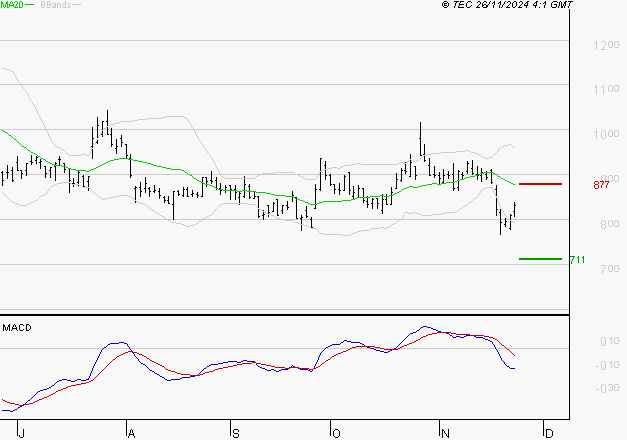Image resolution: width=627 pixels, height=440 pixels.
Task: Click the 1100 price axis label
Action: pos(606,89)
